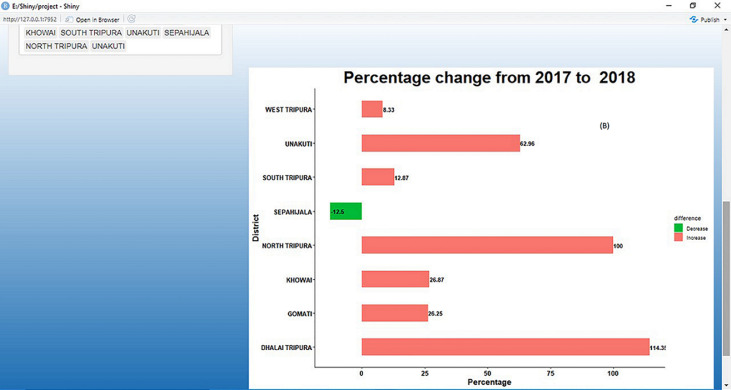Click the green Decrease legend swatch
The height and width of the screenshot is (390, 731).
(x=678, y=228)
